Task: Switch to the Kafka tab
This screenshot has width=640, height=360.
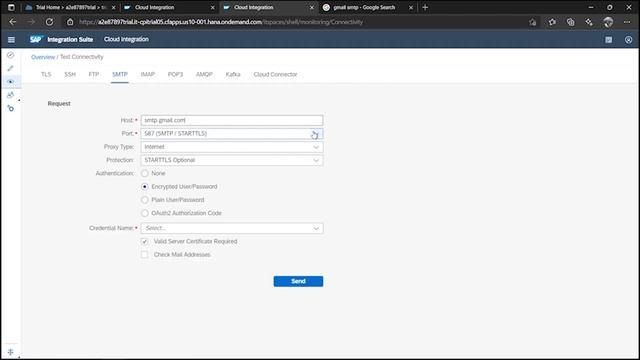Action: point(233,74)
